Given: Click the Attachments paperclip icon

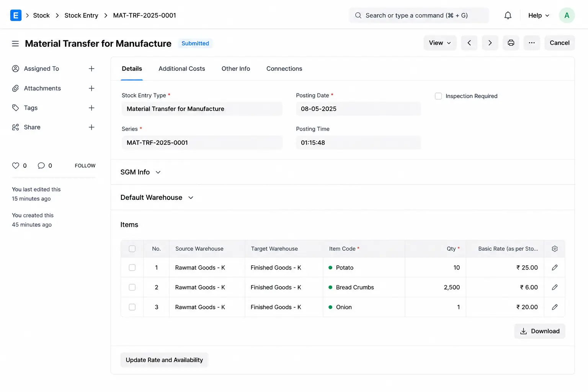Looking at the screenshot, I should click(16, 88).
